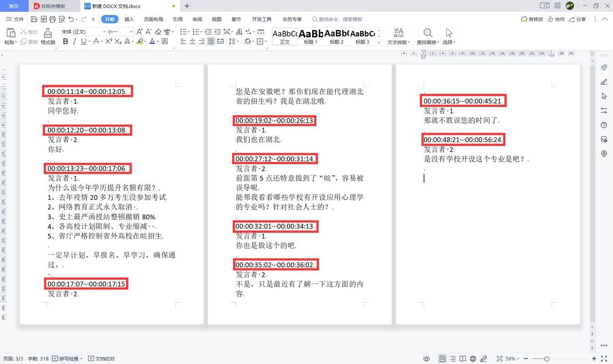Click the Undo icon

71,19
